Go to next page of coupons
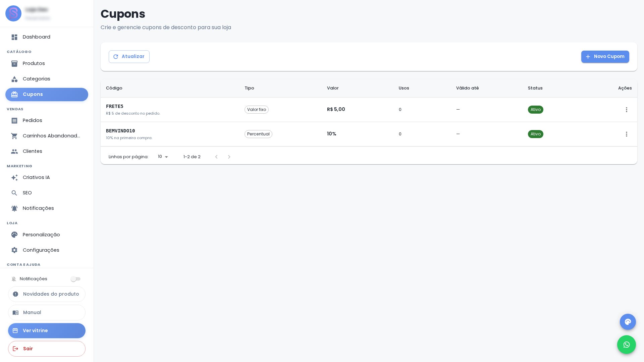 click(229, 157)
